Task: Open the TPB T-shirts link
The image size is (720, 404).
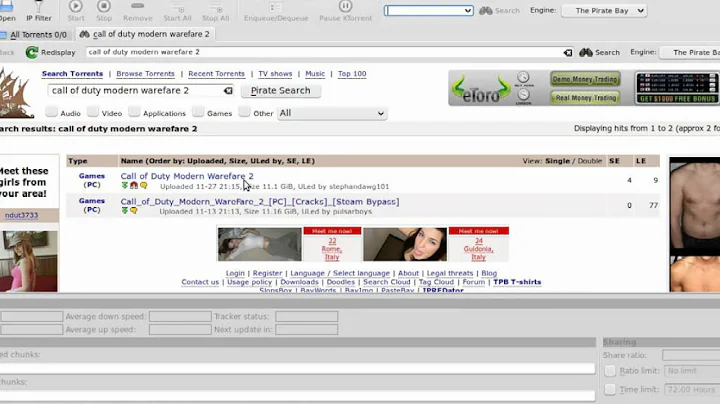Action: 517,282
